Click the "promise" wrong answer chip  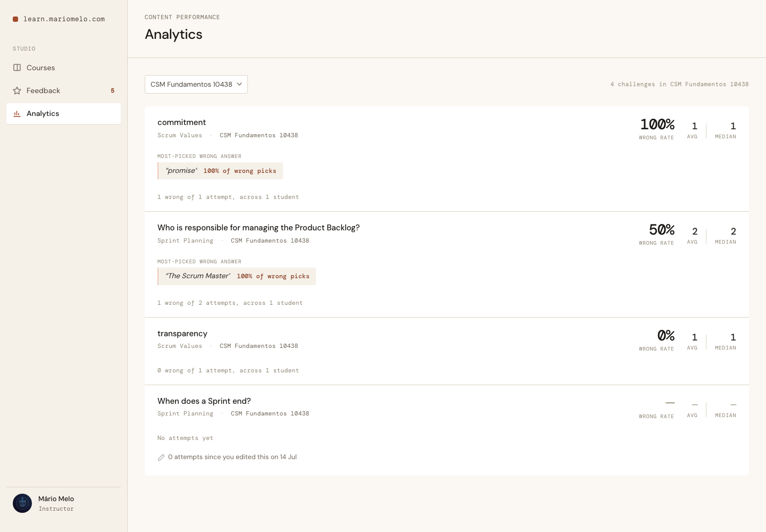pos(220,171)
